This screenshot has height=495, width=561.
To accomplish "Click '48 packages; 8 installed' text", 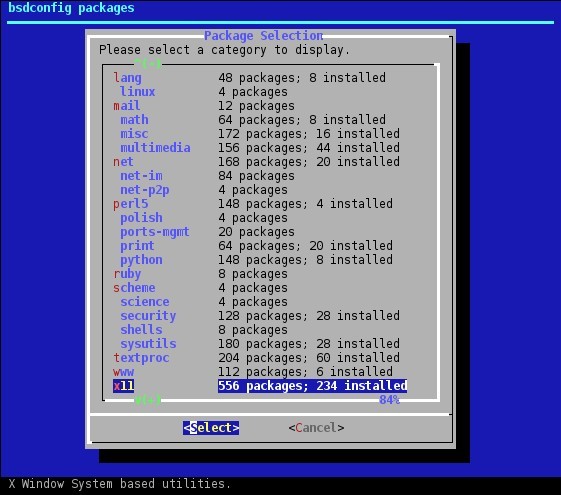I will pyautogui.click(x=302, y=78).
